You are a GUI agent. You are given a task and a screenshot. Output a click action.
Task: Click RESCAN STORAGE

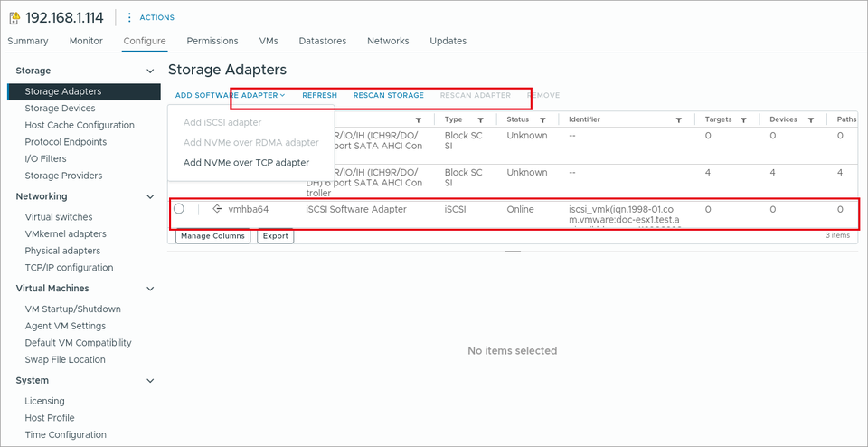[x=389, y=95]
